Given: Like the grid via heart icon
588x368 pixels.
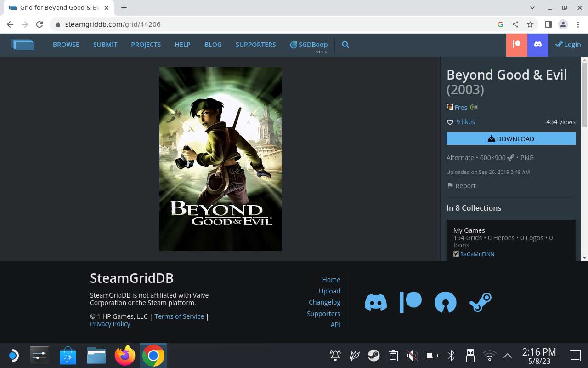Looking at the screenshot, I should pos(450,122).
